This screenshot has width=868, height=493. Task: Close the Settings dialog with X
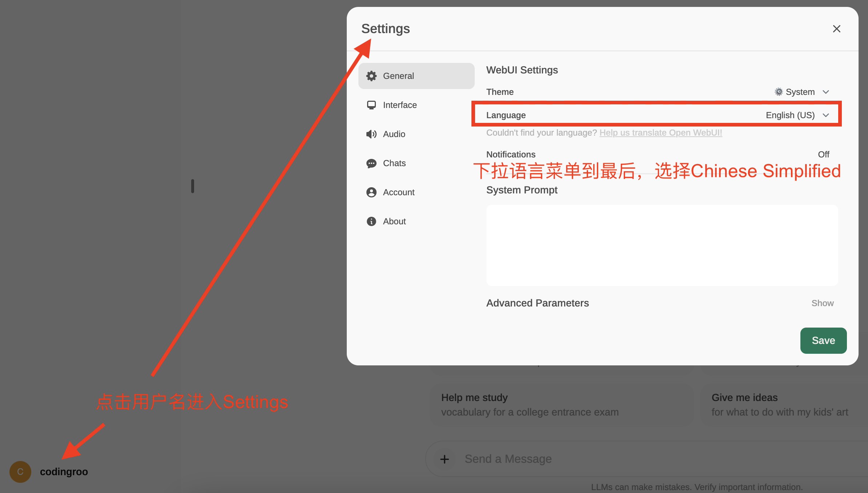click(836, 29)
